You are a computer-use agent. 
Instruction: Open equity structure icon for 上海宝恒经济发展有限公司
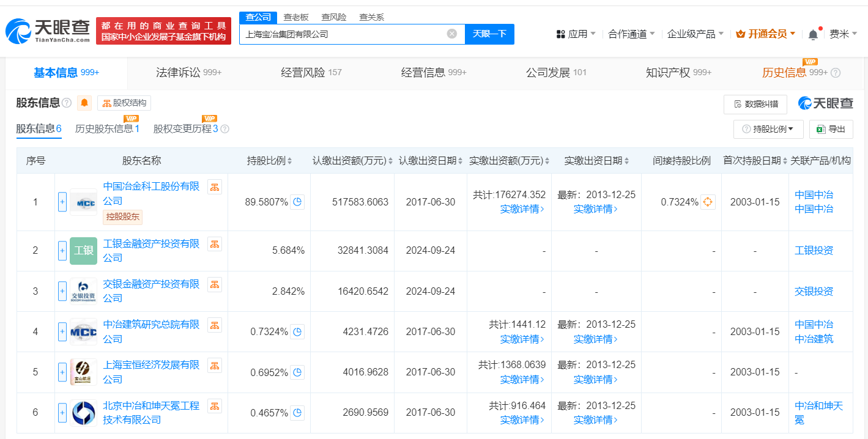215,365
